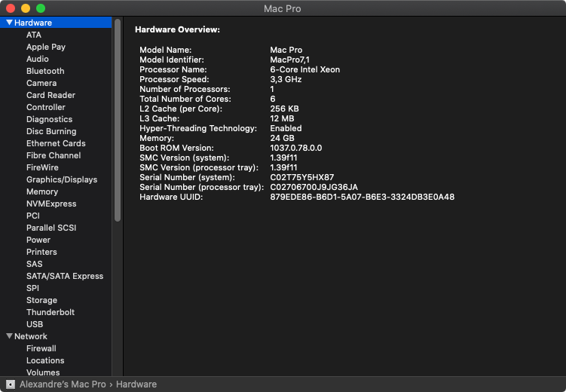The height and width of the screenshot is (392, 566).
Task: Select Locations under Network
Action: tap(45, 360)
